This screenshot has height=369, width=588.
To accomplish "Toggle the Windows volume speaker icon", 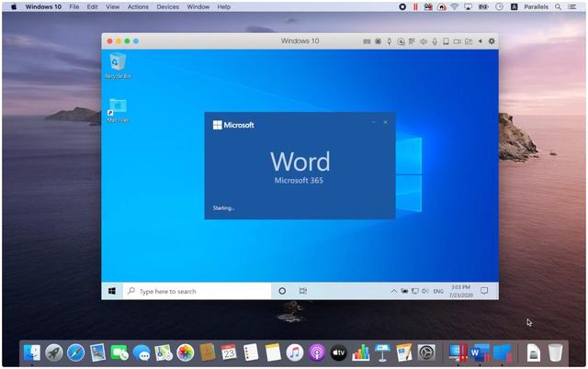I will click(x=424, y=291).
